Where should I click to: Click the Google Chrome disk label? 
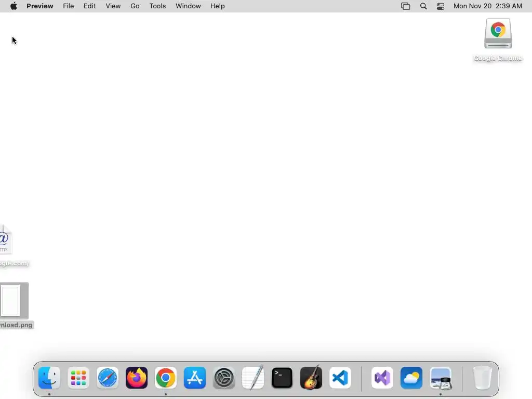[x=498, y=58]
